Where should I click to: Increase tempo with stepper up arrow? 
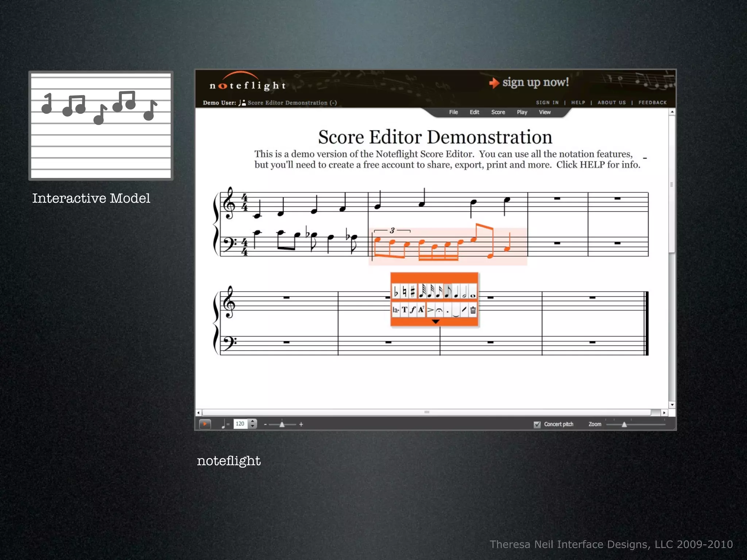click(253, 421)
